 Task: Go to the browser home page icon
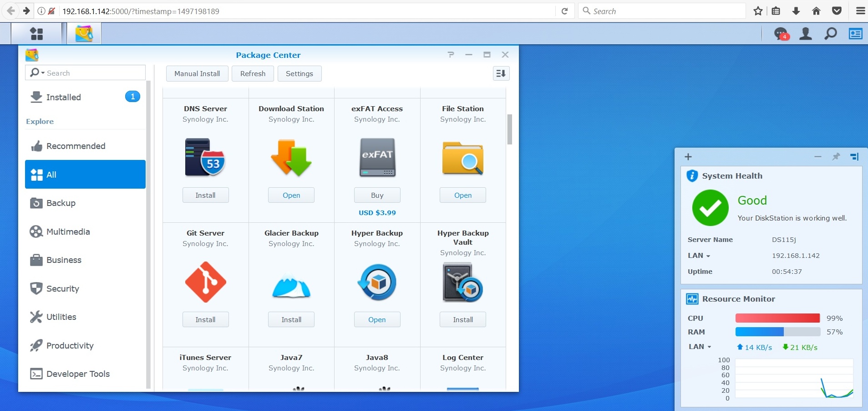point(816,11)
